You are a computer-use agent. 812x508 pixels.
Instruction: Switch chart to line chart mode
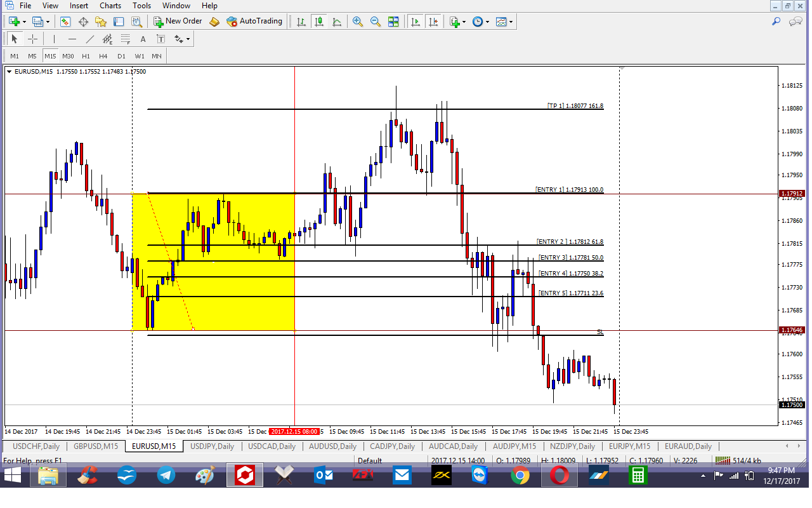click(x=337, y=22)
